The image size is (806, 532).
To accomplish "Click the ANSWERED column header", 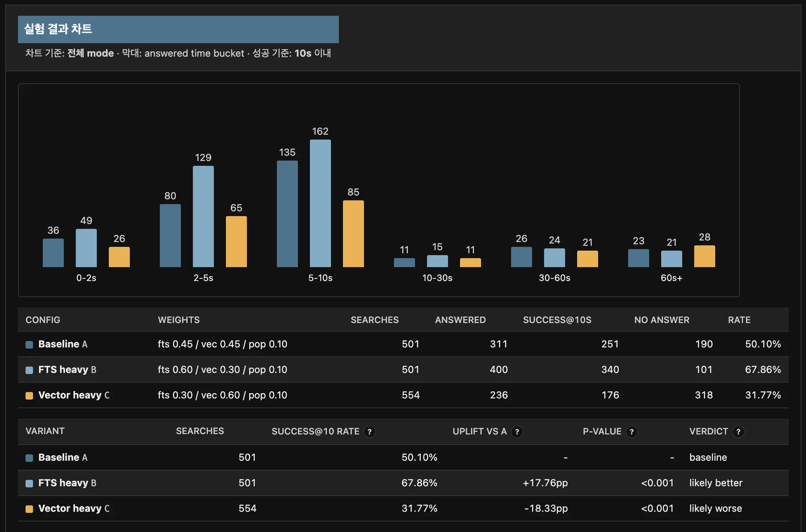I will [460, 320].
